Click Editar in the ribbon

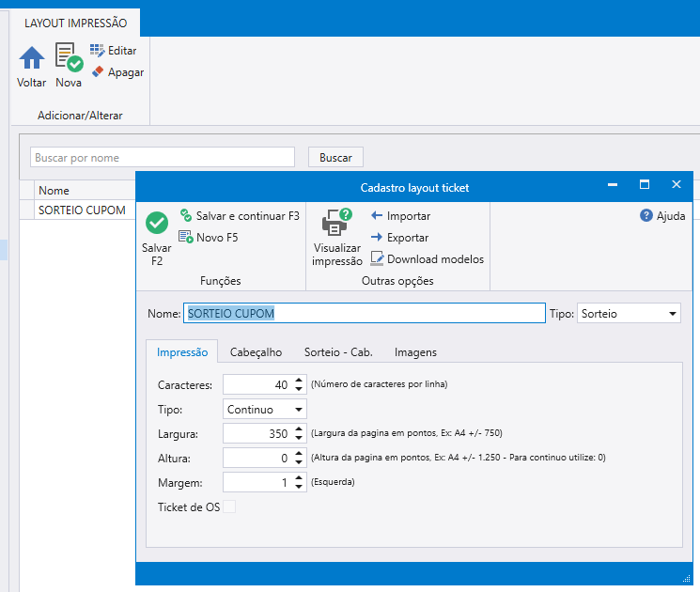pos(113,51)
